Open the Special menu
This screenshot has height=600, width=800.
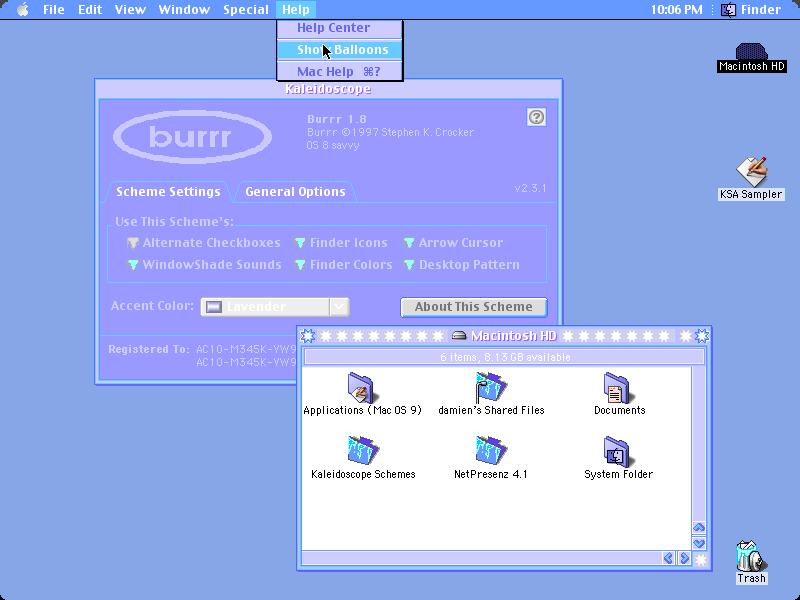(x=245, y=10)
